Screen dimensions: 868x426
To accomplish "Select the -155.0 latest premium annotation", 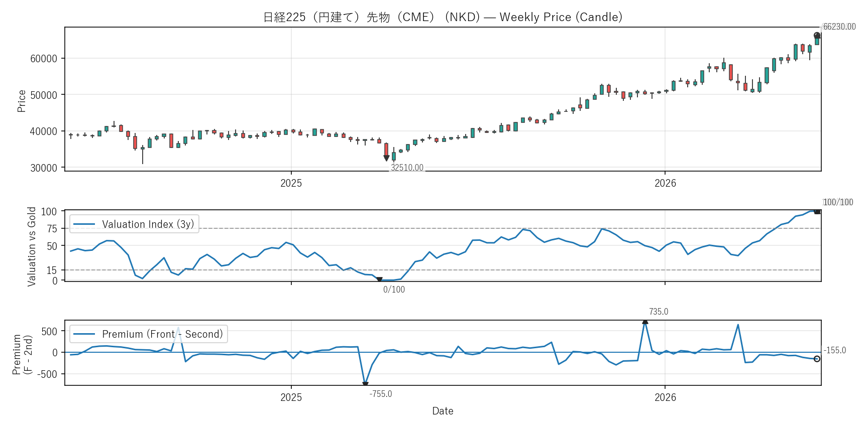I will coord(835,350).
